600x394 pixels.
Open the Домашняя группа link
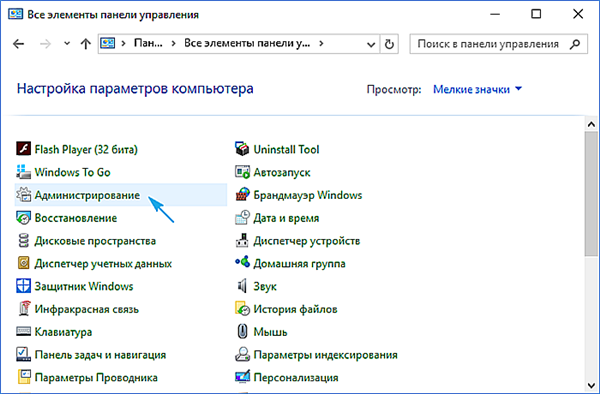299,264
